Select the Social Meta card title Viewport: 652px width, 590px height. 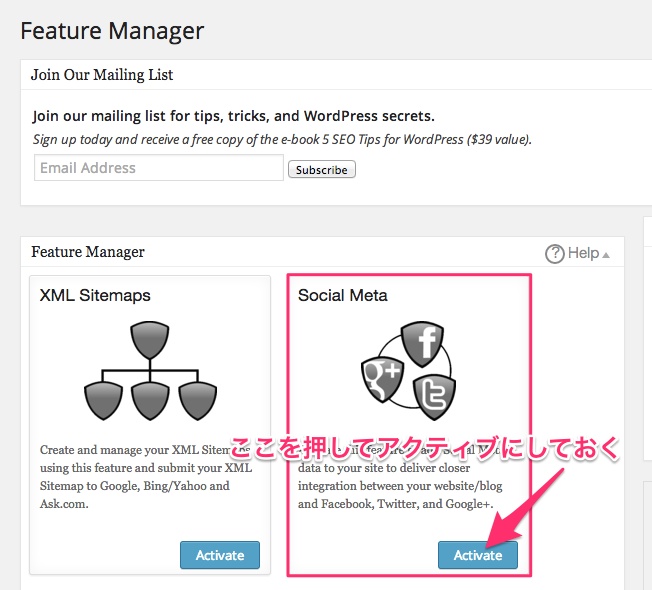coord(343,295)
